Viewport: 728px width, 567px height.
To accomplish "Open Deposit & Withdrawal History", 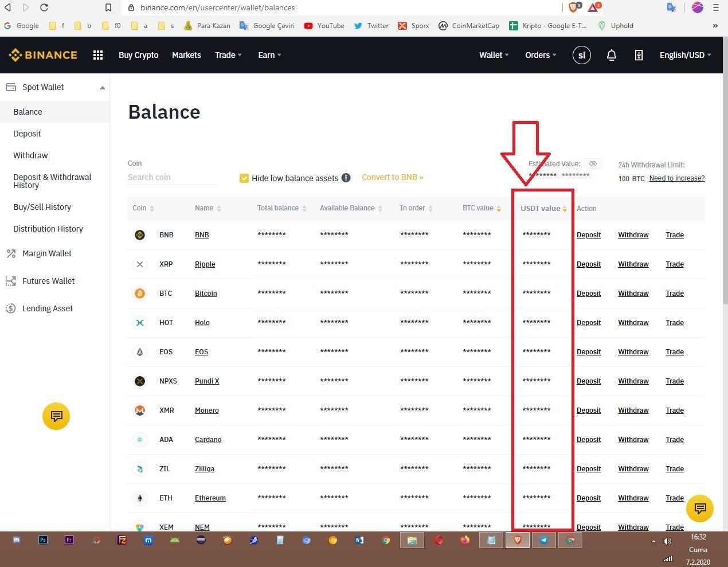I will click(52, 181).
